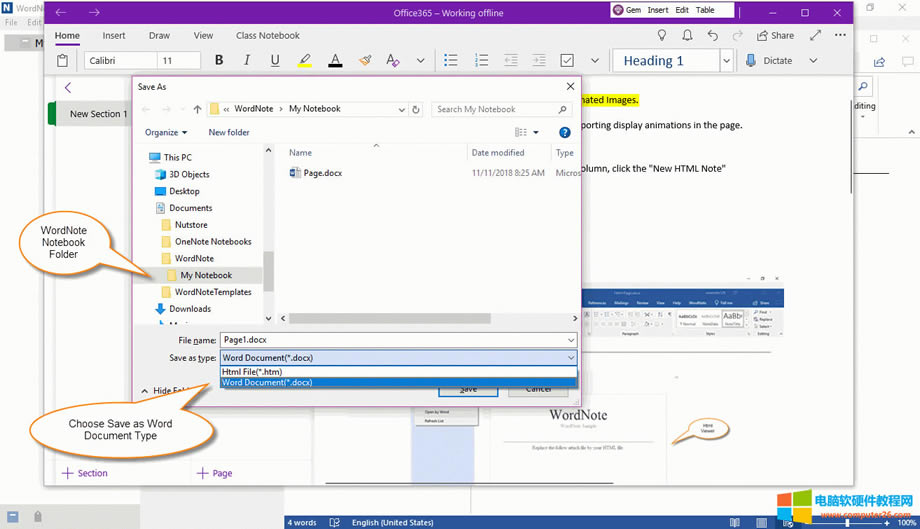Choose Html File(*.htm) from type list

point(252,372)
